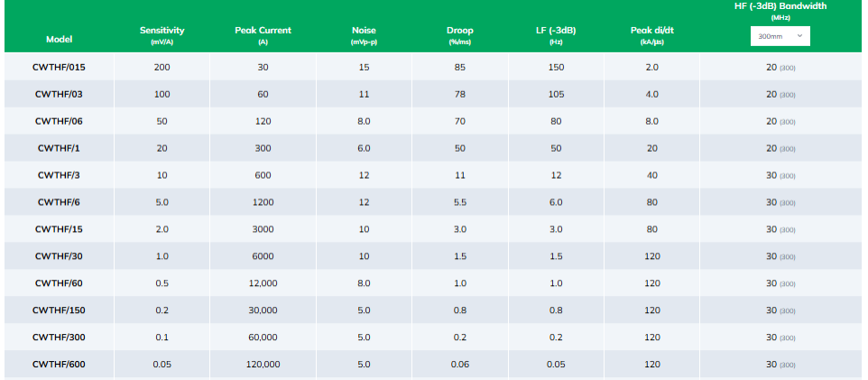868x380 pixels.
Task: Click the Noise column header
Action: [x=364, y=31]
